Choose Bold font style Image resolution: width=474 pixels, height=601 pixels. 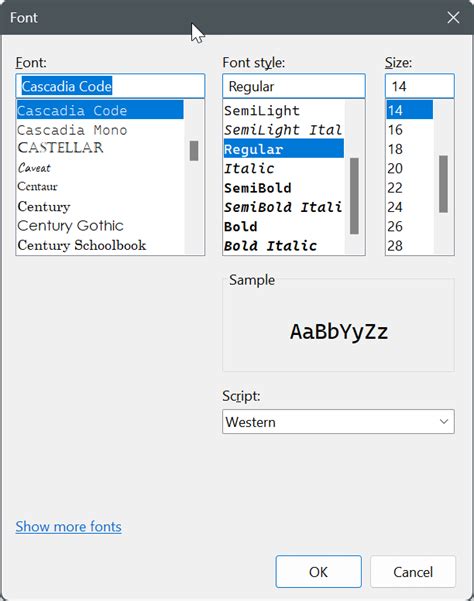point(284,226)
